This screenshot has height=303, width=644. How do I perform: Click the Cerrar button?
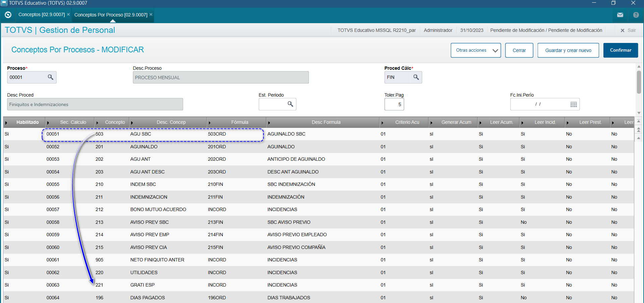coord(519,50)
